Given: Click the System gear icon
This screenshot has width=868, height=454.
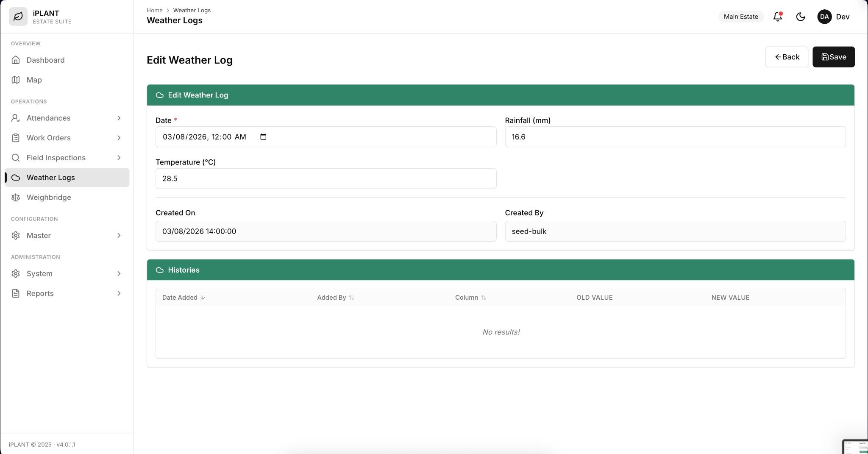Looking at the screenshot, I should click(x=16, y=273).
